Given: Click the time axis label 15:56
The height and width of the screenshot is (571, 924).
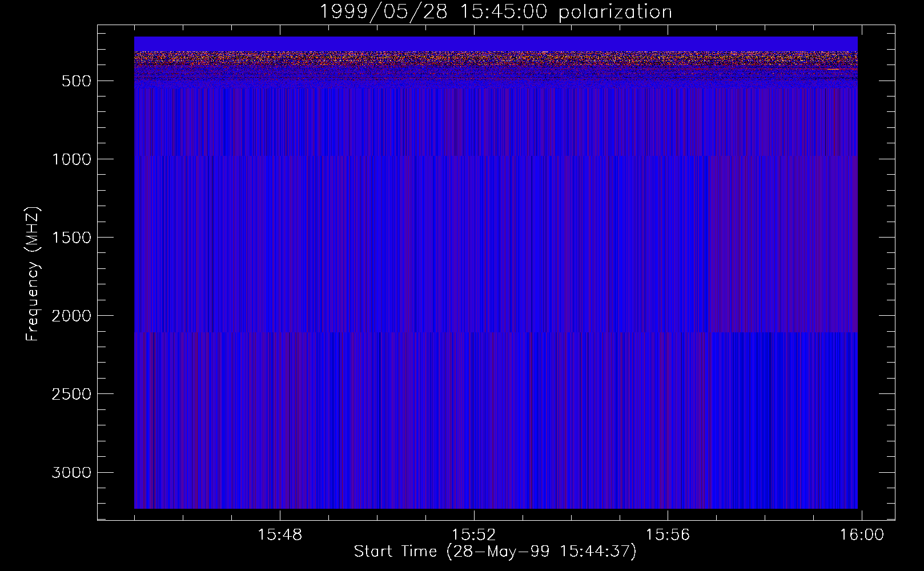Looking at the screenshot, I should click(668, 535).
